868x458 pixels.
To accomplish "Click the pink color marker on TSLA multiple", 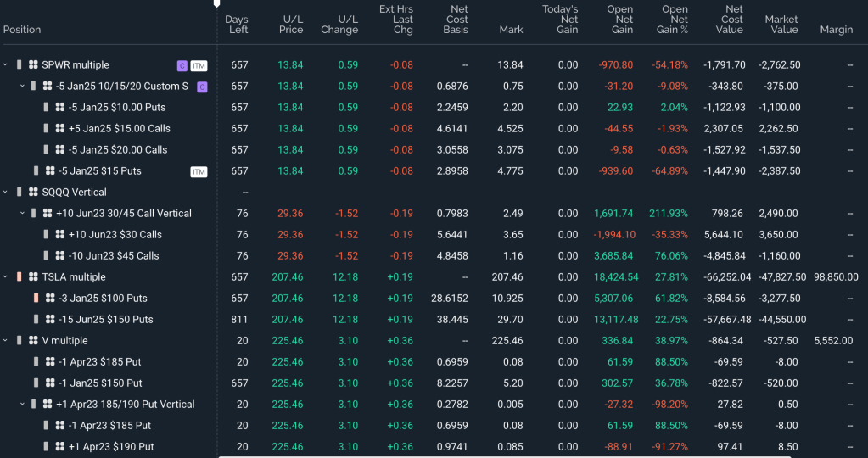I will click(x=20, y=277).
